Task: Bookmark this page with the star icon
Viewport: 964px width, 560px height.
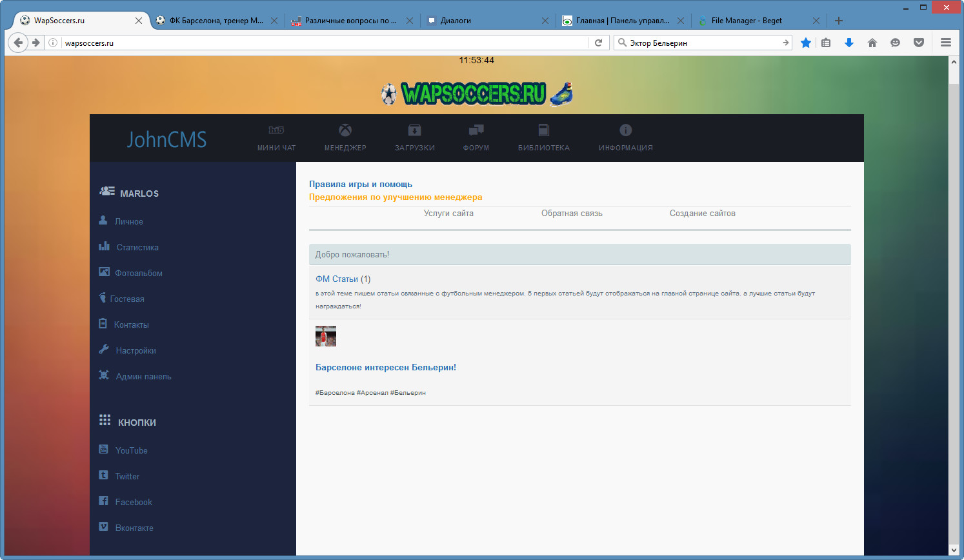Action: click(806, 43)
